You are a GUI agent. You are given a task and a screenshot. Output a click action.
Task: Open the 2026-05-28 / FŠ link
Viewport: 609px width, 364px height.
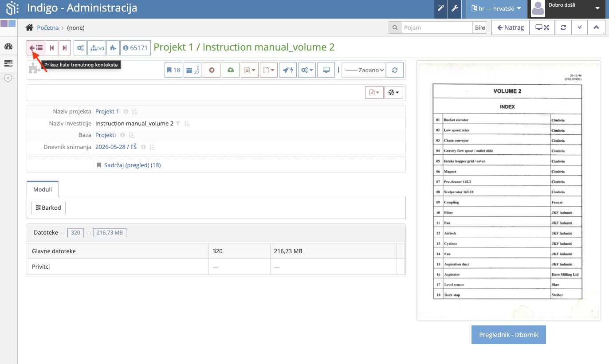pyautogui.click(x=116, y=147)
